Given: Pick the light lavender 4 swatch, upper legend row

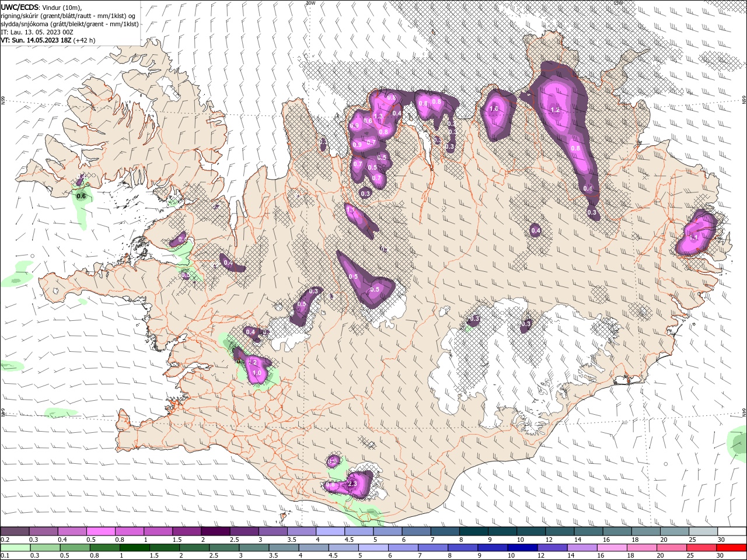Looking at the screenshot, I should pyautogui.click(x=329, y=531).
